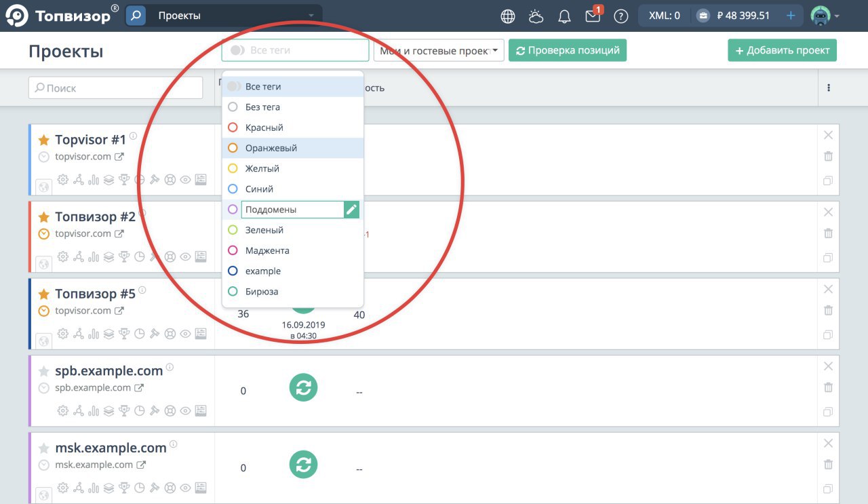Click the Добавить проект button
The width and height of the screenshot is (868, 504).
pyautogui.click(x=783, y=50)
